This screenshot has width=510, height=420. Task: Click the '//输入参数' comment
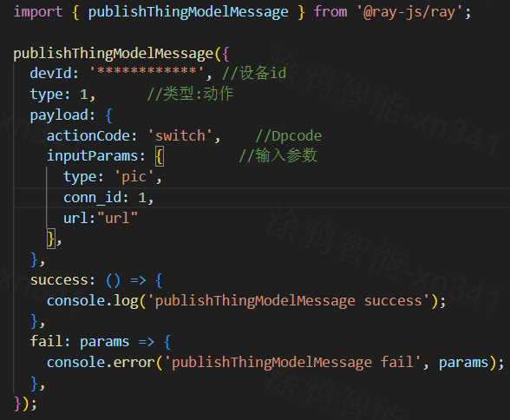278,155
